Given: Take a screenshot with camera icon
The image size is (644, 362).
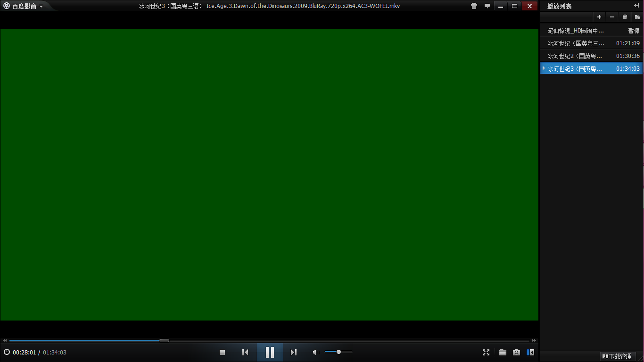Looking at the screenshot, I should [516, 352].
